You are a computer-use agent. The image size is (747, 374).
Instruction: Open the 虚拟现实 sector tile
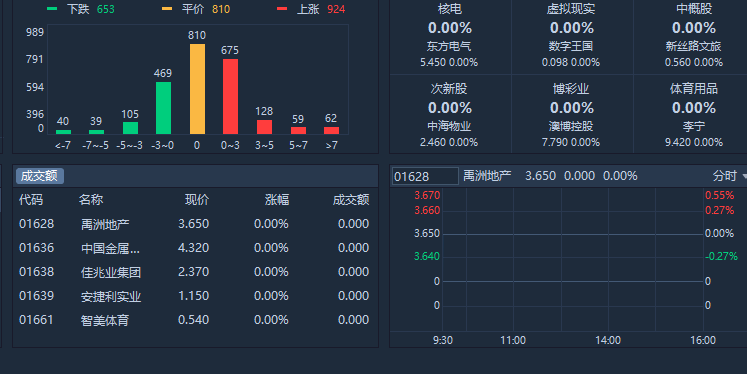(x=572, y=37)
